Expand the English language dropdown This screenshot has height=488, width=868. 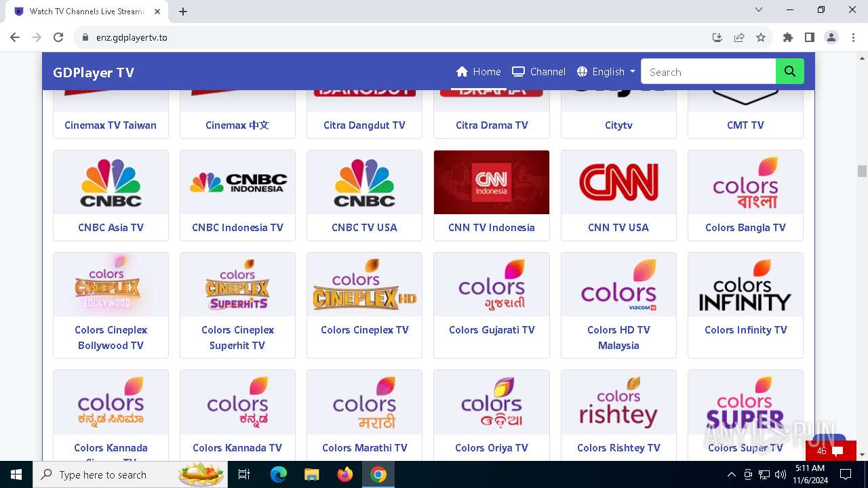(606, 72)
